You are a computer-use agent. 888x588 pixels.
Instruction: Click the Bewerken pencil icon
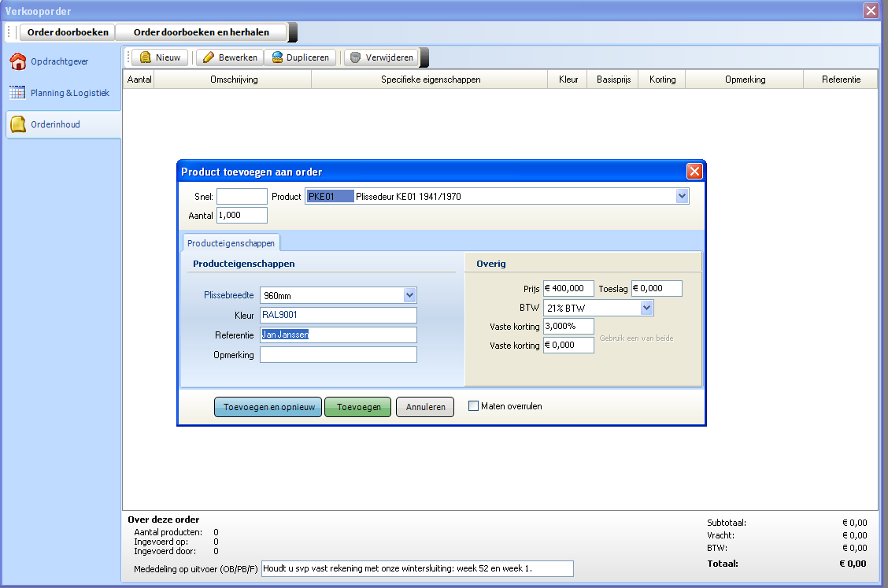point(209,57)
